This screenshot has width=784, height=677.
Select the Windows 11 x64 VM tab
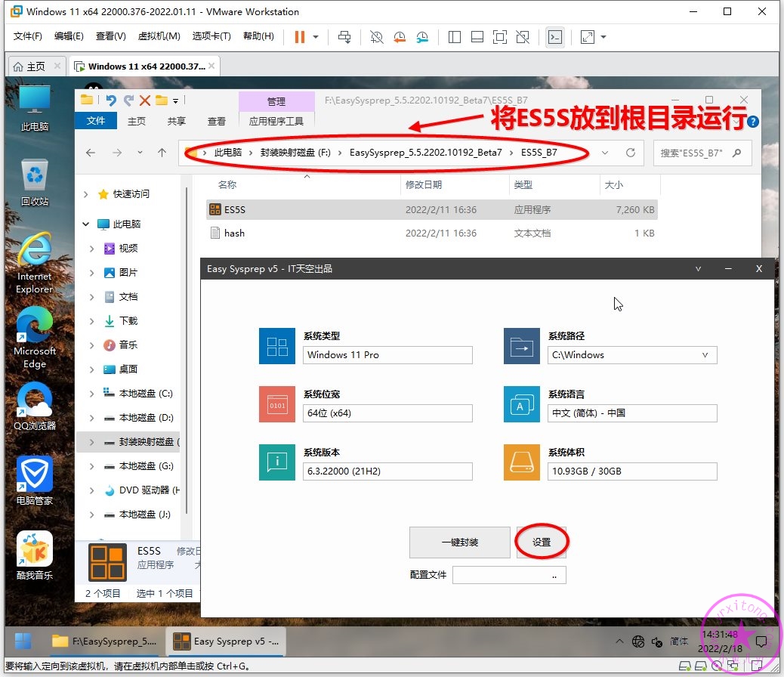pyautogui.click(x=144, y=66)
